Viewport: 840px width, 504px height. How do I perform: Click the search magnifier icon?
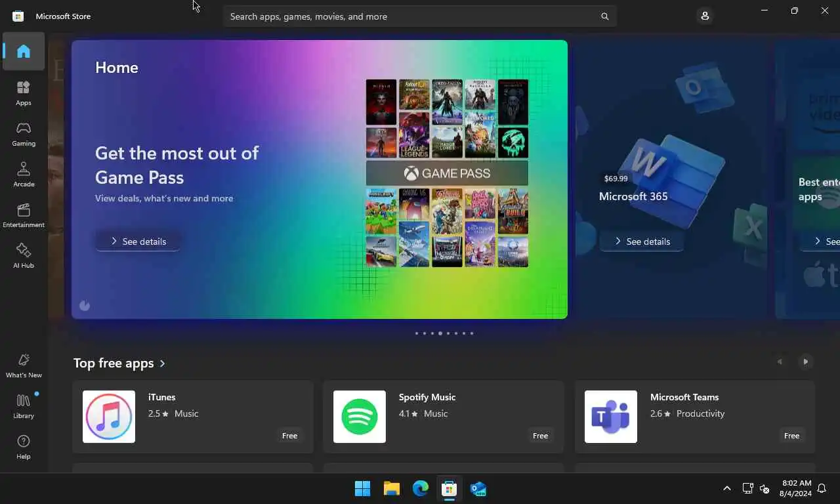(x=604, y=16)
